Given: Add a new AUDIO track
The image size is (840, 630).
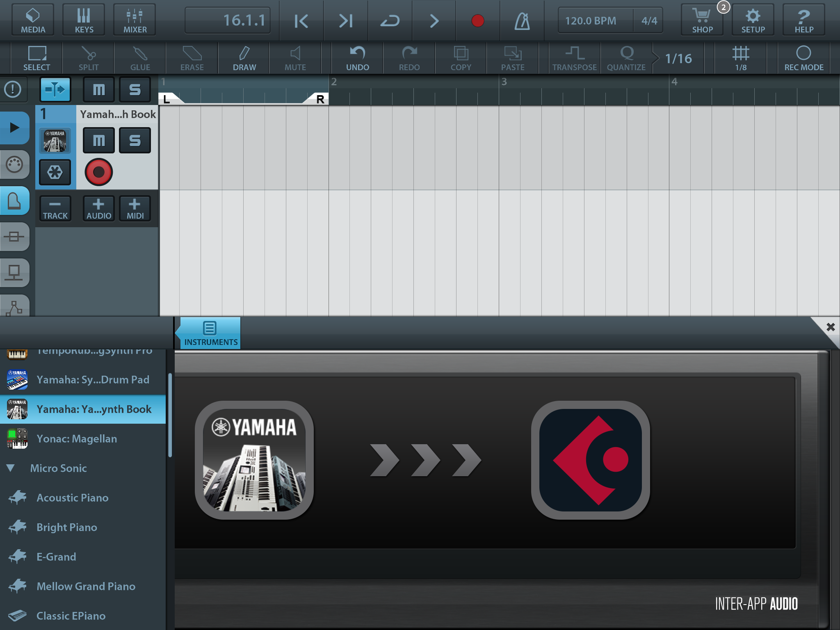Looking at the screenshot, I should (x=99, y=208).
